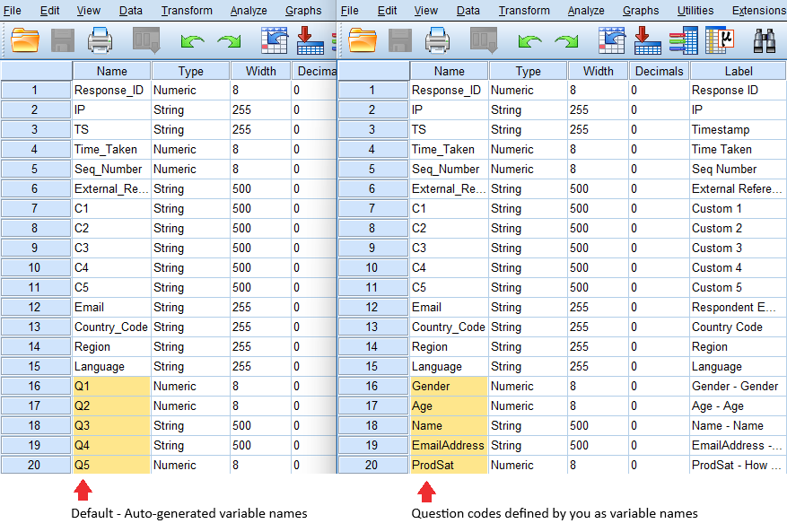Screen dimensions: 787x532
Task: Click the Open folder icon in the left window
Action: 25,40
